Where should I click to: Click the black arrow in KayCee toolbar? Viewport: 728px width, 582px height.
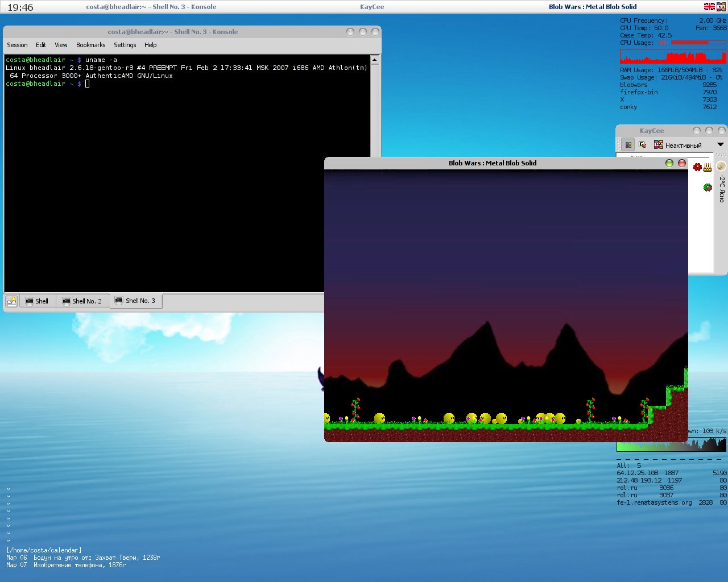(x=720, y=144)
